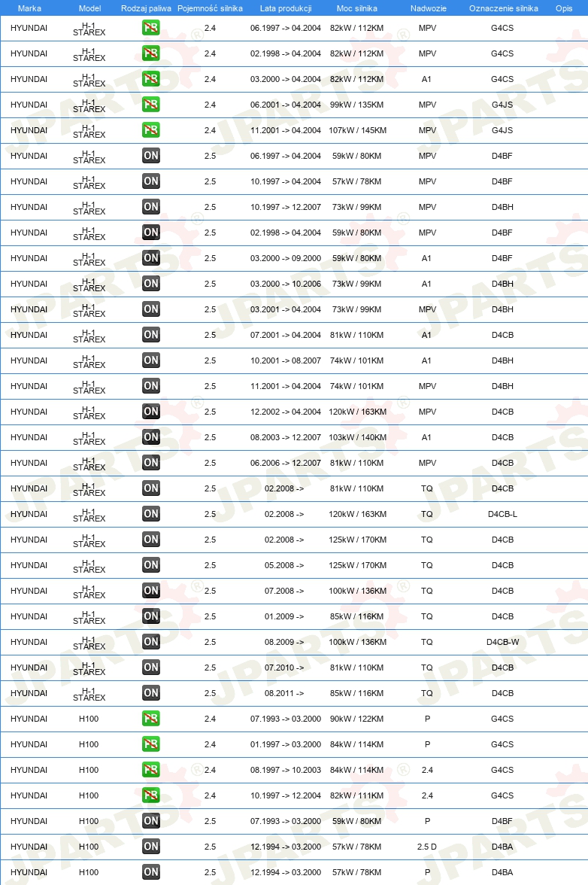Image resolution: width=588 pixels, height=885 pixels.
Task: Select the production date '10.2001 -> 08.2007'
Action: 286,360
